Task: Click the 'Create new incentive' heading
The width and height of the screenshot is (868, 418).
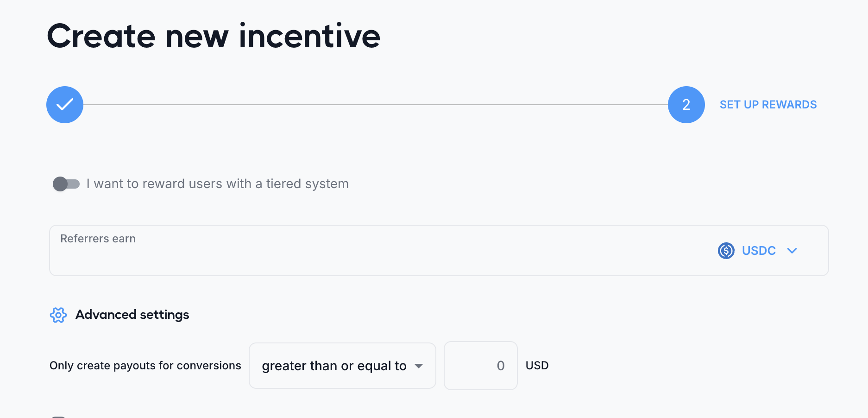Action: coord(214,36)
